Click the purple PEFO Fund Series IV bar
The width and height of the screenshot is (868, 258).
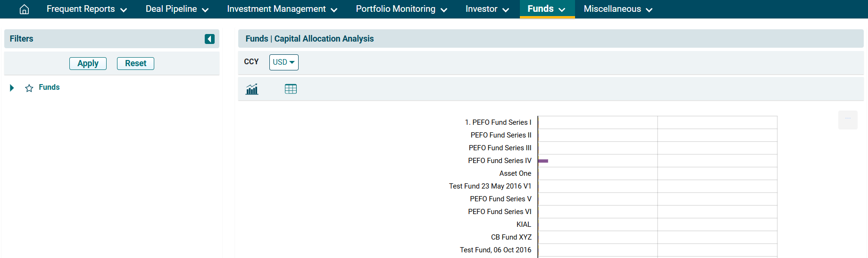coord(543,161)
